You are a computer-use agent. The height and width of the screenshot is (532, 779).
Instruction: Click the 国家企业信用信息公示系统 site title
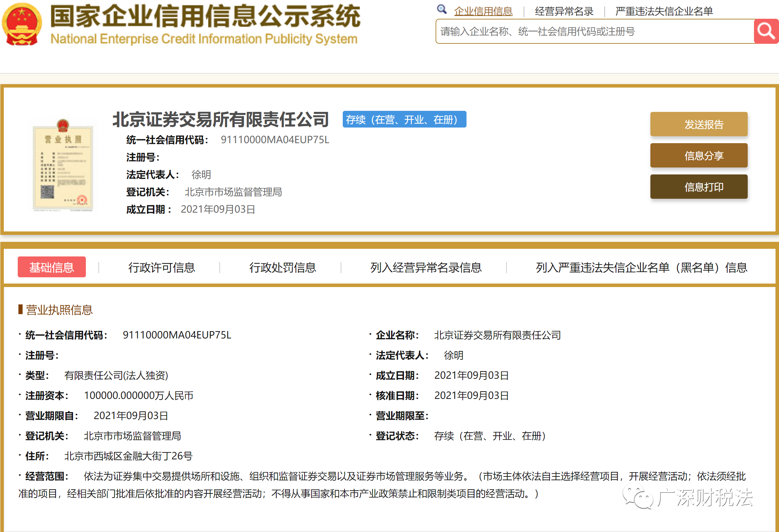(x=205, y=16)
